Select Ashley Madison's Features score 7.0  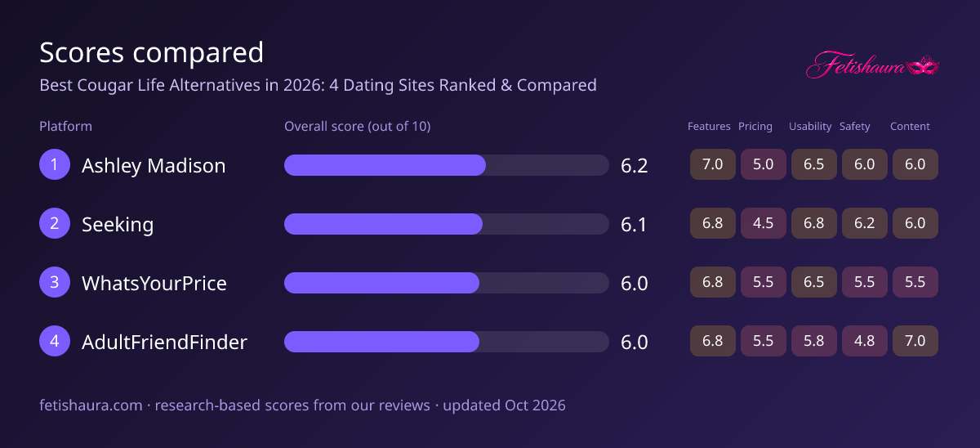coord(713,164)
